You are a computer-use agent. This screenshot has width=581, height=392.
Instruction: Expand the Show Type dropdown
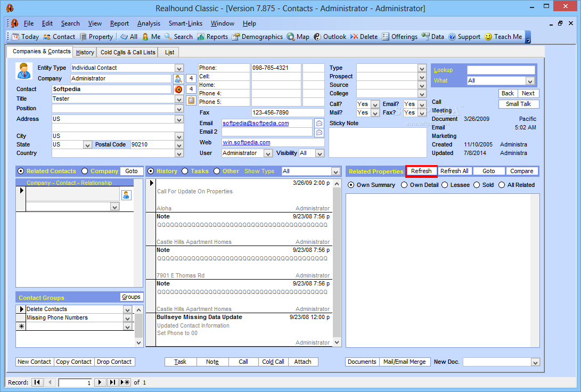pyautogui.click(x=335, y=171)
